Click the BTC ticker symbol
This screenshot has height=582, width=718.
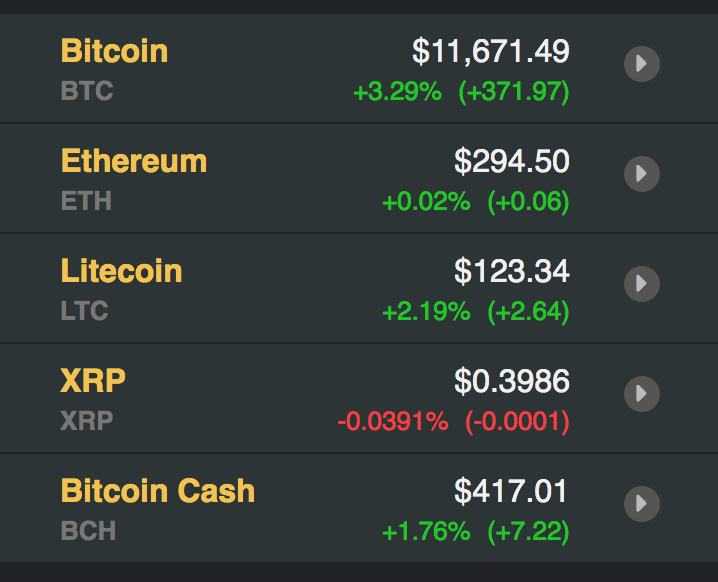coord(87,90)
